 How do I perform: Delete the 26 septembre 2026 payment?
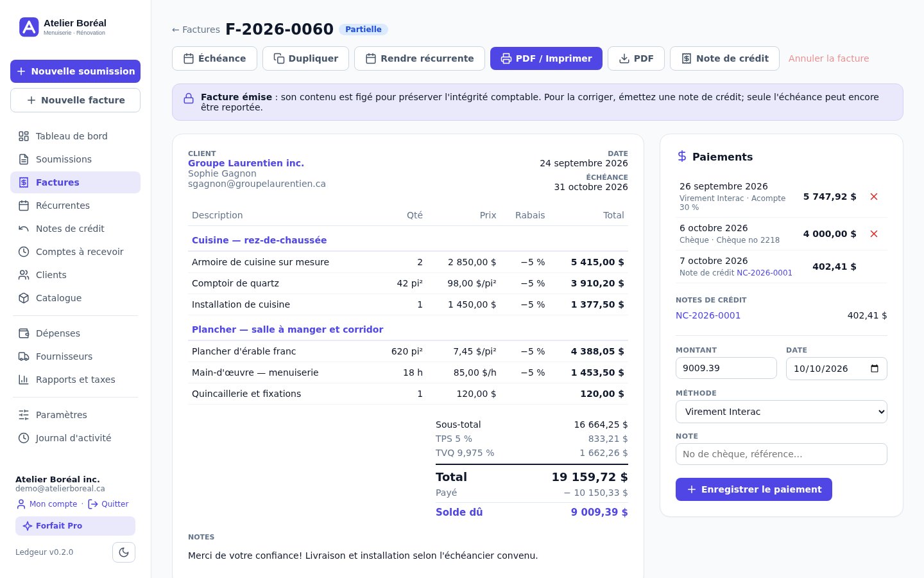point(873,197)
